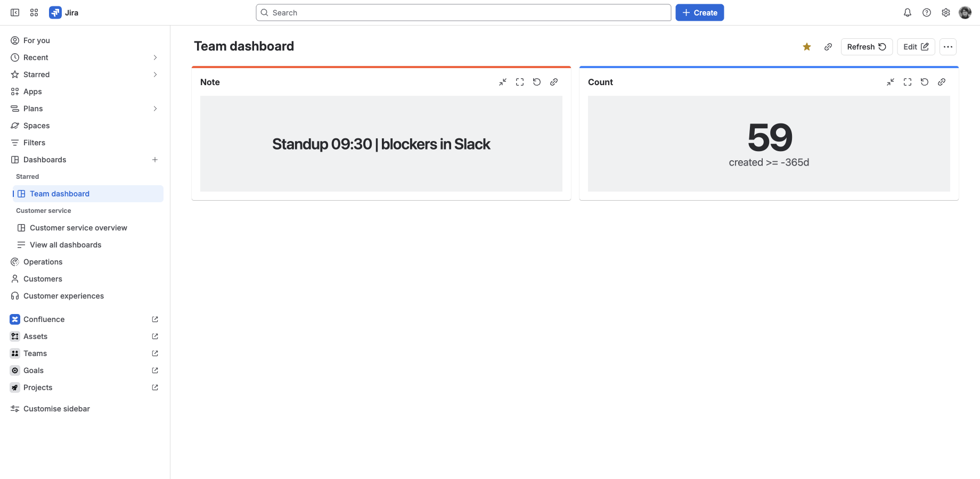Collapse the sidebar with the panel icon
980x479 pixels.
pyautogui.click(x=15, y=13)
